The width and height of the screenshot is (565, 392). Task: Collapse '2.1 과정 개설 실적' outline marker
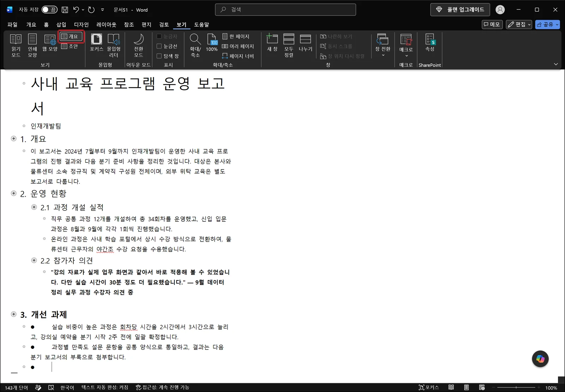34,207
